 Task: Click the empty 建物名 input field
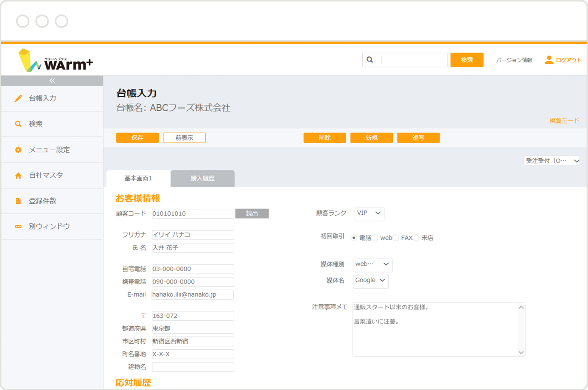coord(193,367)
